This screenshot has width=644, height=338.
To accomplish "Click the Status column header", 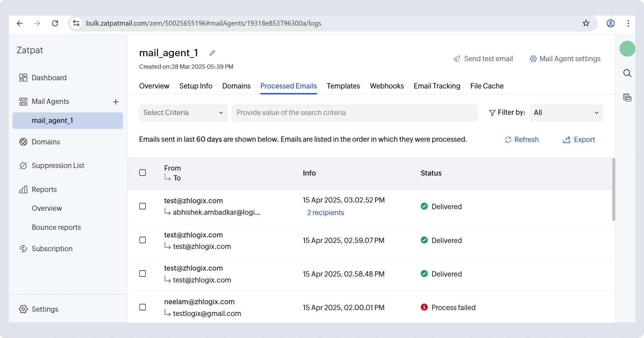I will pos(431,173).
